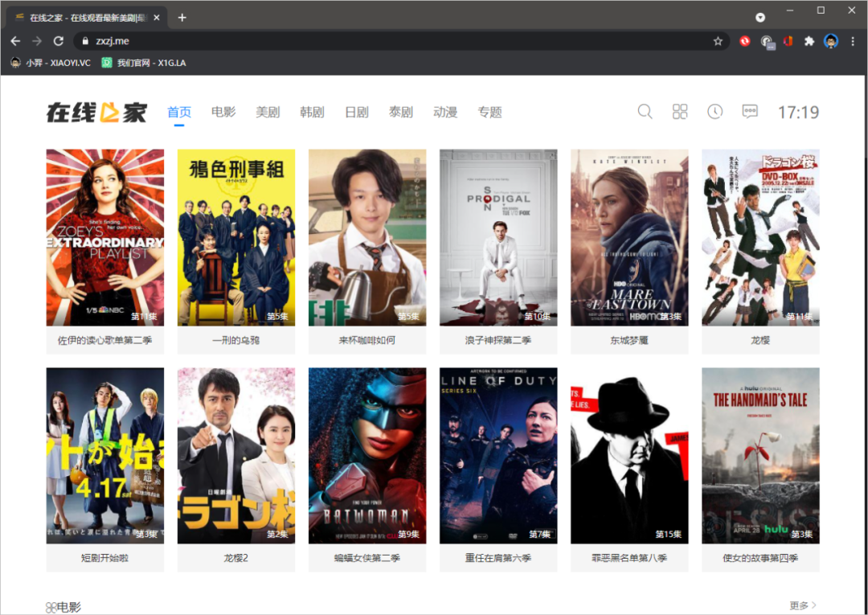The height and width of the screenshot is (615, 868).
Task: Open the Line of Duty poster
Action: click(499, 456)
